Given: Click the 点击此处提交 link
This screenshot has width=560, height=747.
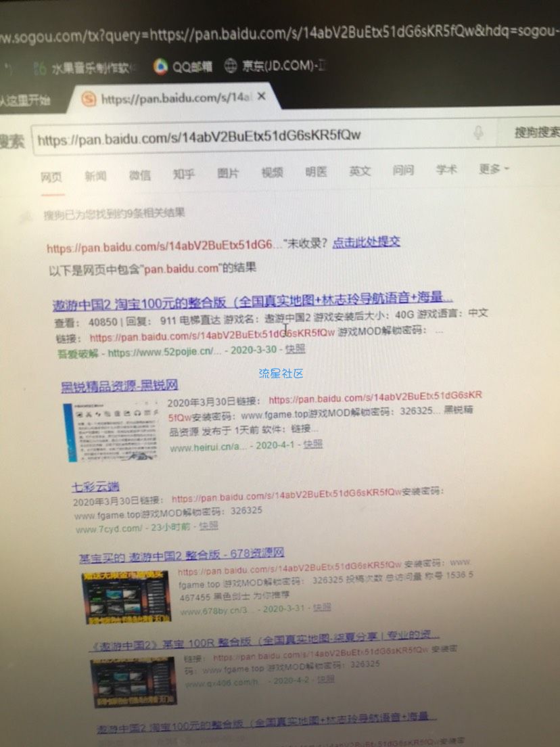Looking at the screenshot, I should click(x=366, y=242).
